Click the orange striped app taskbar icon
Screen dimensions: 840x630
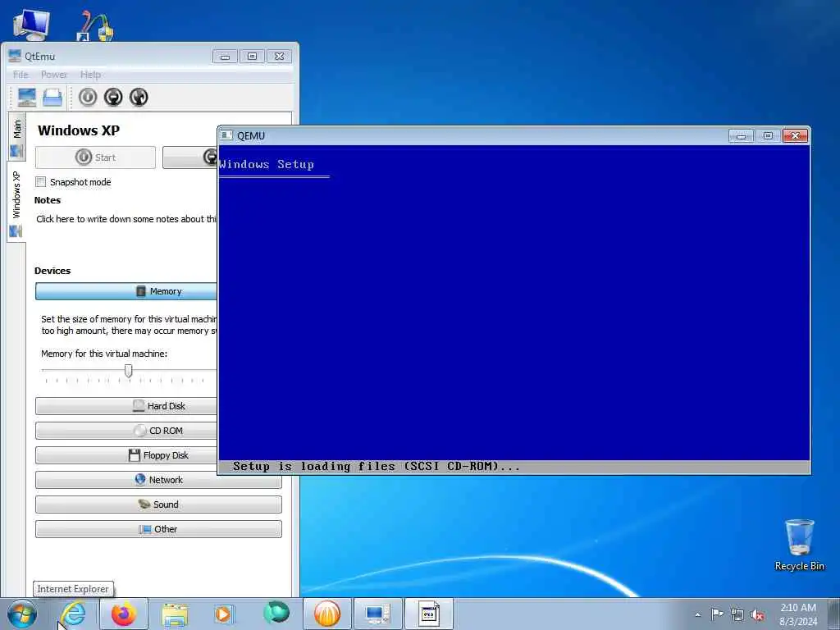coord(327,614)
